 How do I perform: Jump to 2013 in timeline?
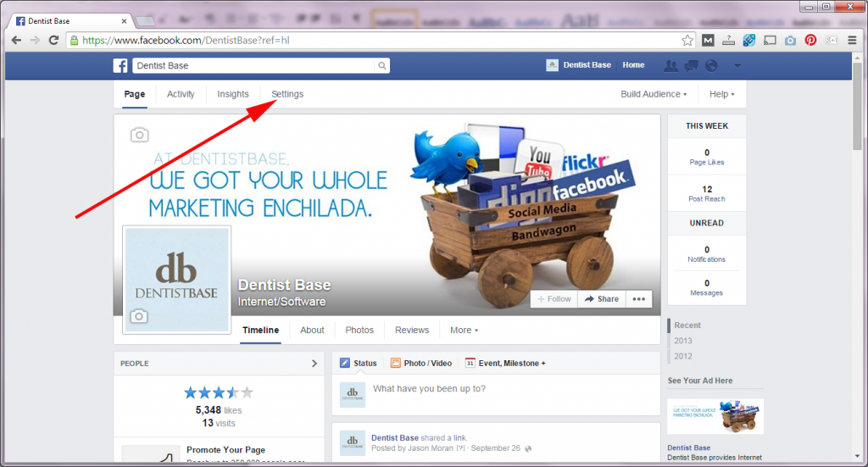click(683, 341)
